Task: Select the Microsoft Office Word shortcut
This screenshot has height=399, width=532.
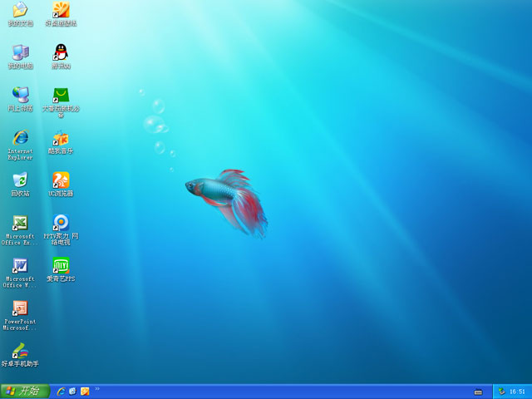Action: click(20, 266)
